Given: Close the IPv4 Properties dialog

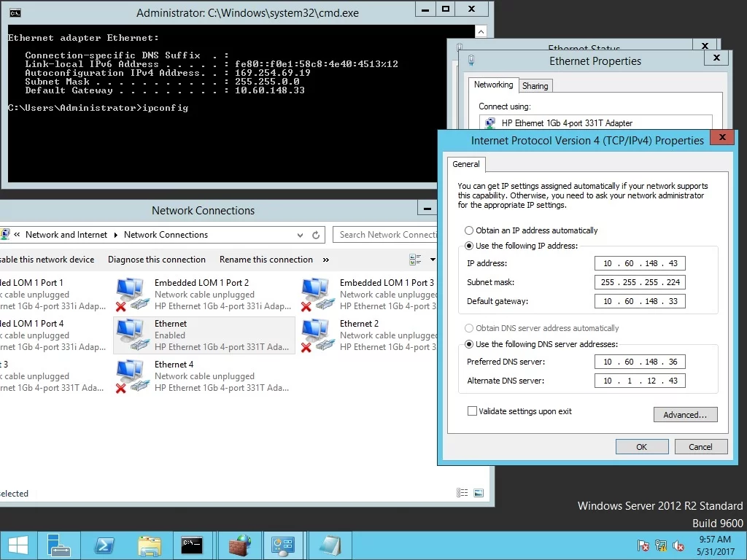Looking at the screenshot, I should click(x=722, y=137).
